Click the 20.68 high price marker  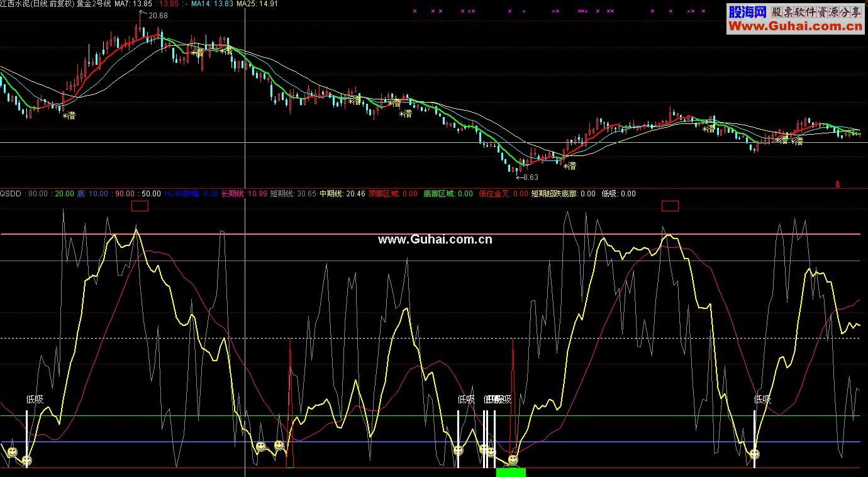tap(158, 16)
